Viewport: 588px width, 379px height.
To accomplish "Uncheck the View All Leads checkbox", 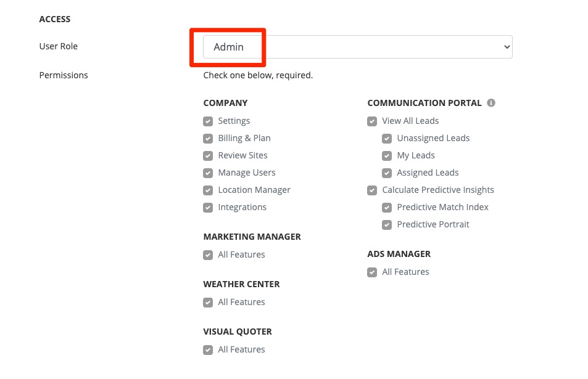I will click(372, 121).
